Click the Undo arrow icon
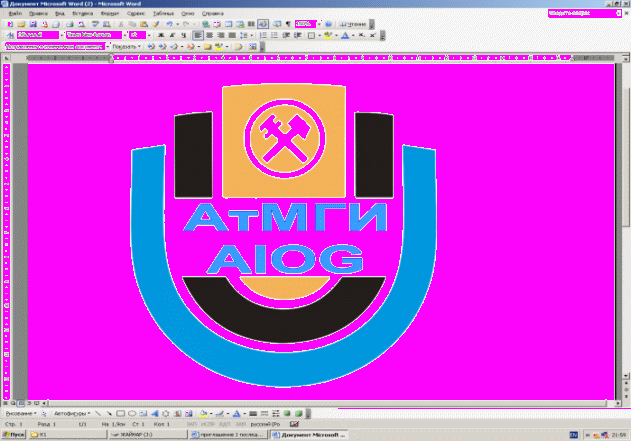Viewport: 631px width, 441px height. pyautogui.click(x=172, y=23)
